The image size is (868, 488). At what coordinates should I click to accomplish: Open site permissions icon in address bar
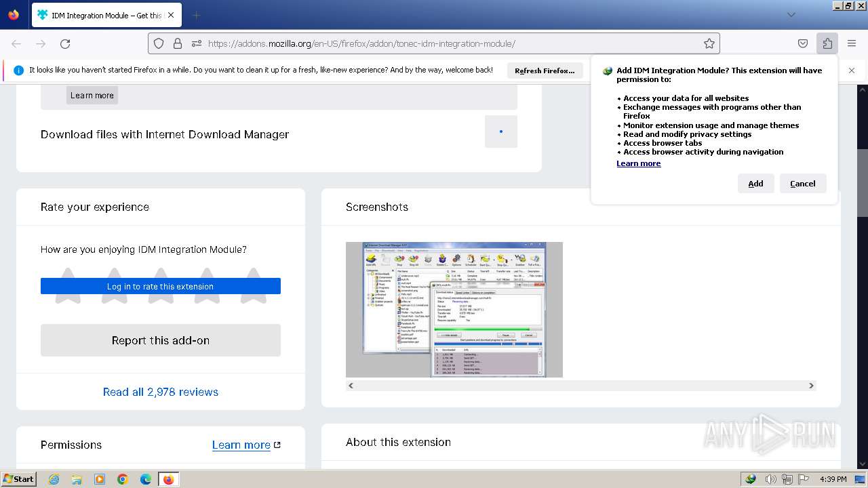[x=197, y=43]
